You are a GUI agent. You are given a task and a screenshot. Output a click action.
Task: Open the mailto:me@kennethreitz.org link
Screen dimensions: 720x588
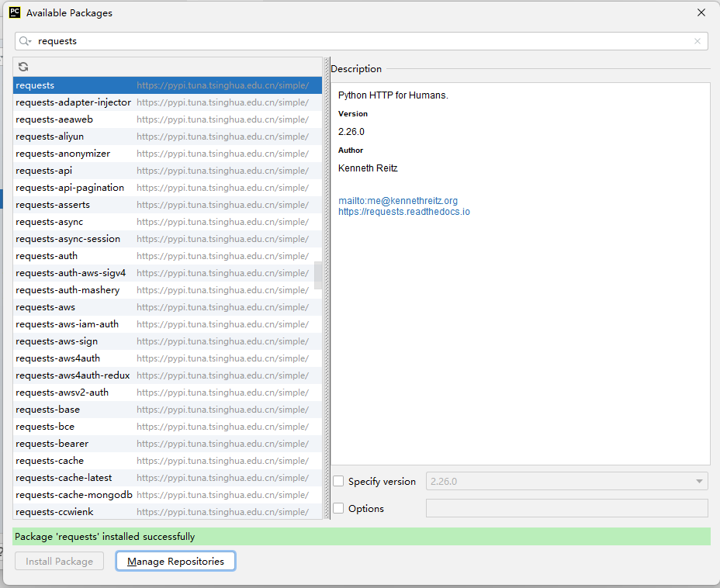click(398, 200)
